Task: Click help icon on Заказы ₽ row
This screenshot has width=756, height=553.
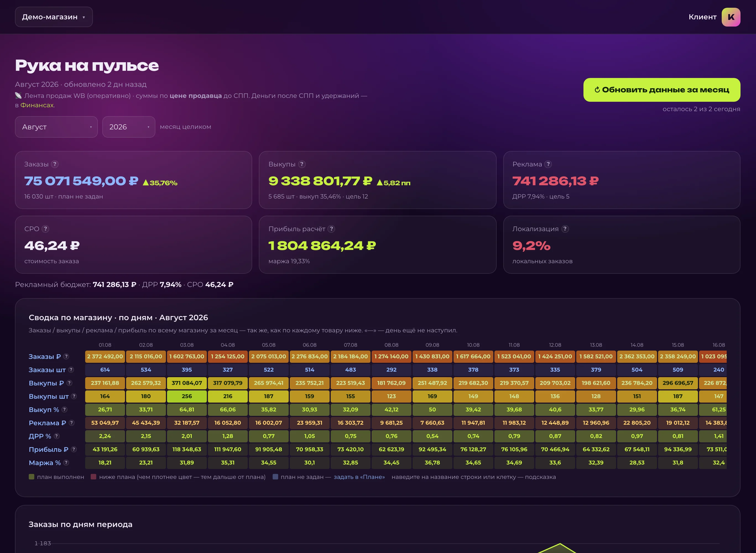Action: click(66, 356)
